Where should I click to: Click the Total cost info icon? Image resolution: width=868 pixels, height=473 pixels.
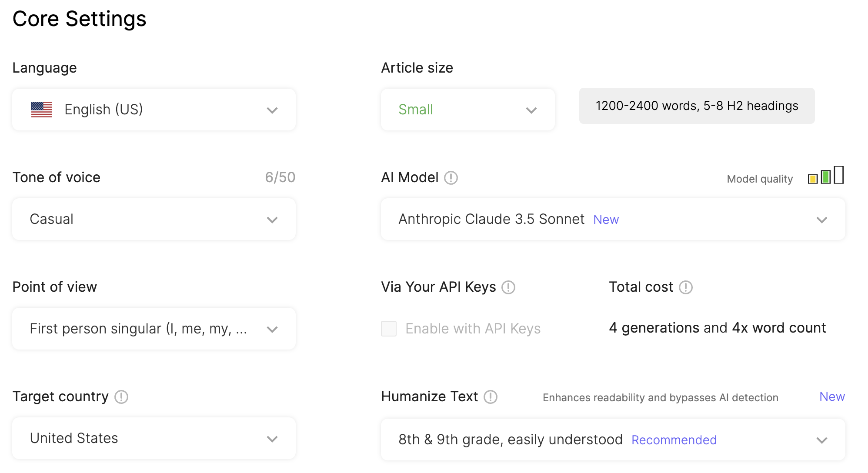pos(686,287)
